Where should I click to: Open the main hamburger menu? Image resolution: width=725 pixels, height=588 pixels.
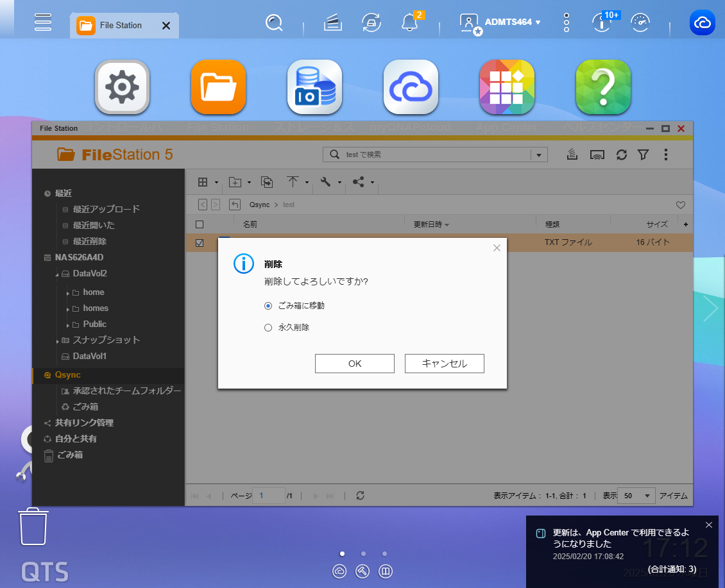point(43,22)
